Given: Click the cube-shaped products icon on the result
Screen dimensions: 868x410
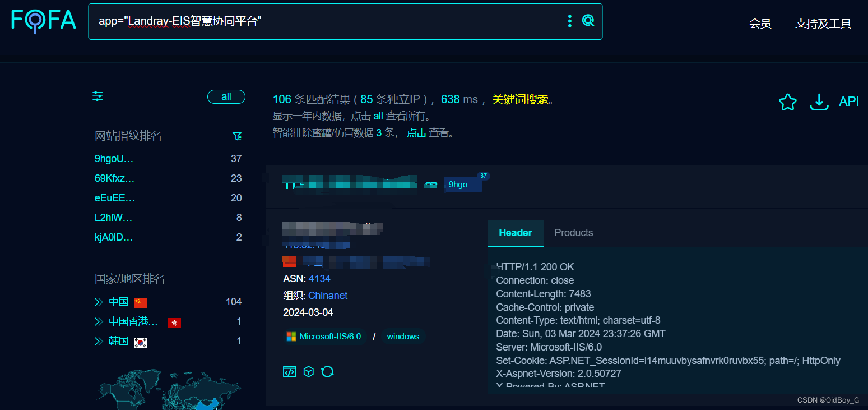Looking at the screenshot, I should [308, 371].
